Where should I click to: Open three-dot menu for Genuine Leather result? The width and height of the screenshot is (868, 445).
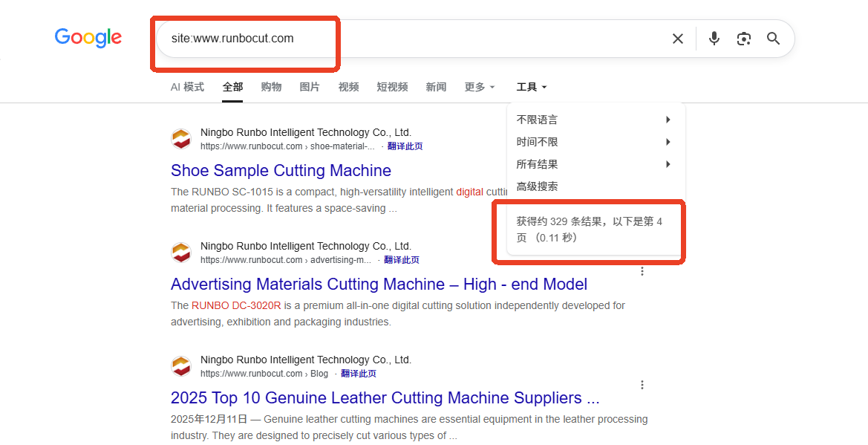click(x=642, y=385)
